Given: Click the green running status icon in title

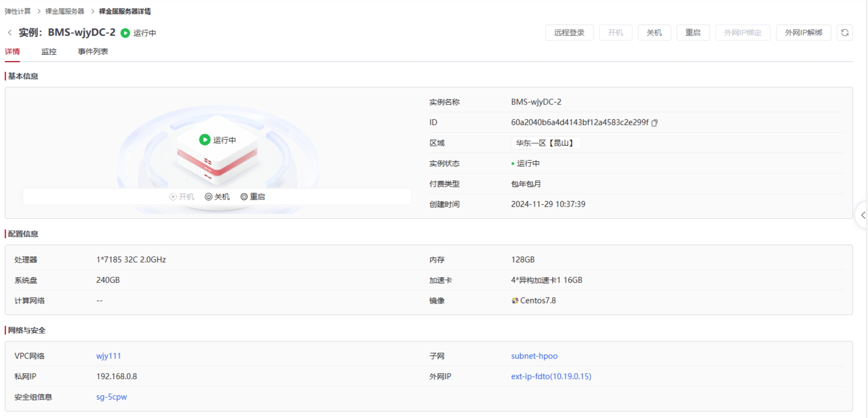Looking at the screenshot, I should coord(125,33).
